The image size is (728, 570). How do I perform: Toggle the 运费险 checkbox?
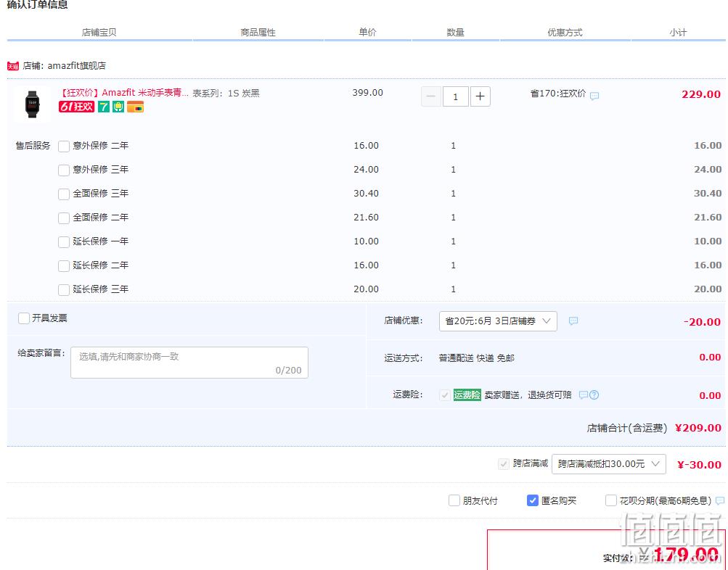(x=445, y=395)
